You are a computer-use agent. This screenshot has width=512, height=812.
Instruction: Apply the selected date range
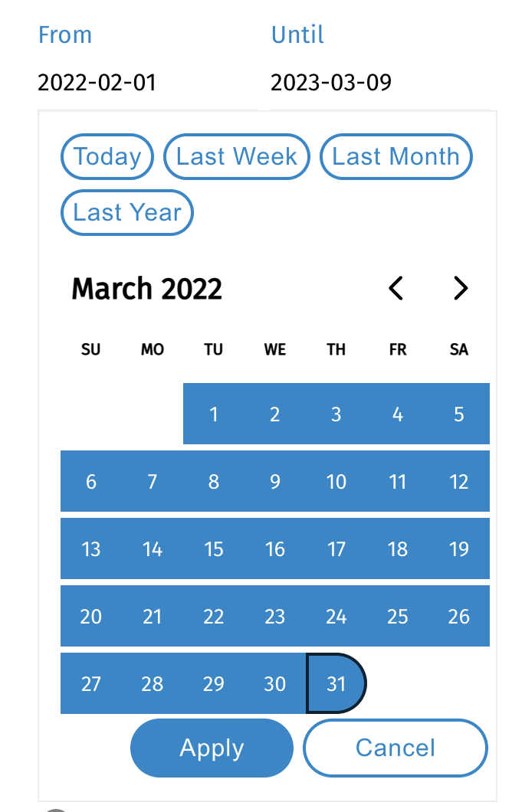click(212, 748)
